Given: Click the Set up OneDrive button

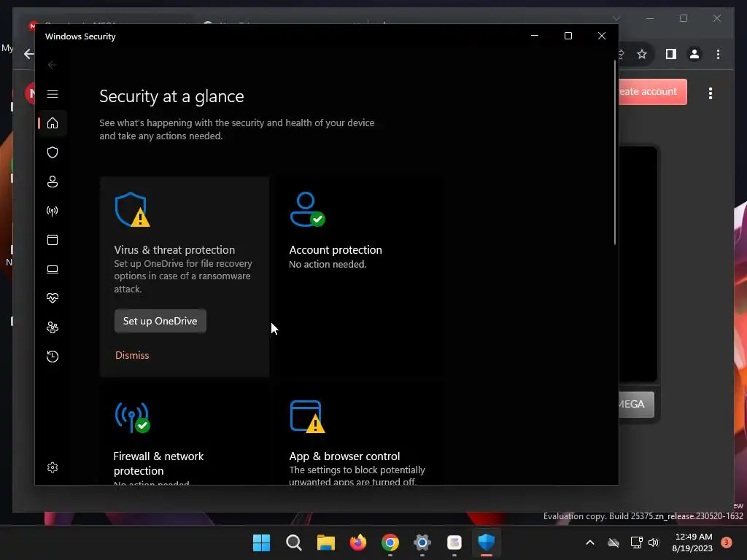Looking at the screenshot, I should point(160,321).
